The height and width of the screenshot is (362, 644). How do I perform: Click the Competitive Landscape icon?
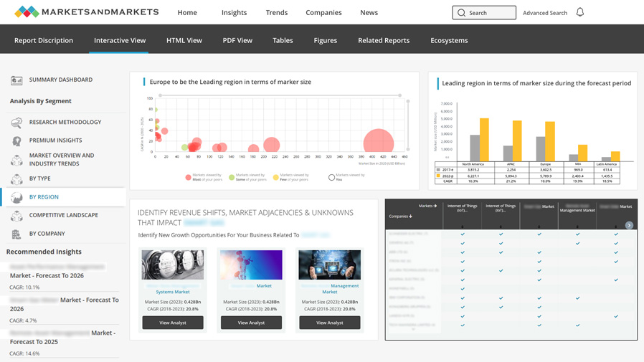16,215
